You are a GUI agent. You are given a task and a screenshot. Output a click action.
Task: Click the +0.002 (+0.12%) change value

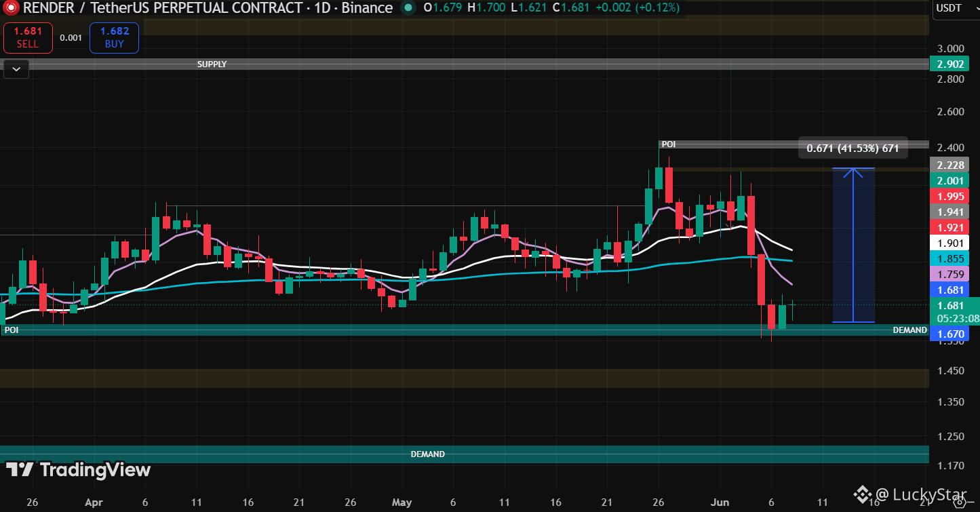click(x=636, y=8)
